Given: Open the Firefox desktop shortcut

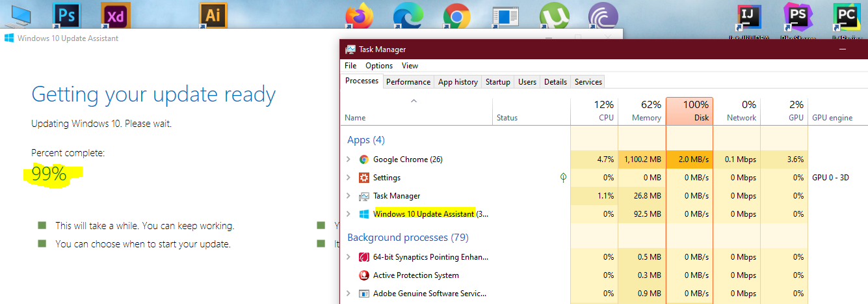Looking at the screenshot, I should [x=360, y=16].
